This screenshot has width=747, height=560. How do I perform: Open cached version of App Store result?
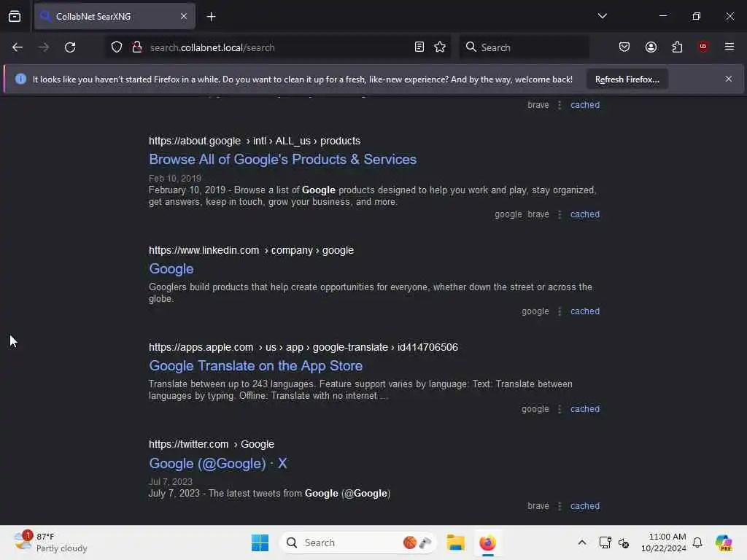(585, 408)
